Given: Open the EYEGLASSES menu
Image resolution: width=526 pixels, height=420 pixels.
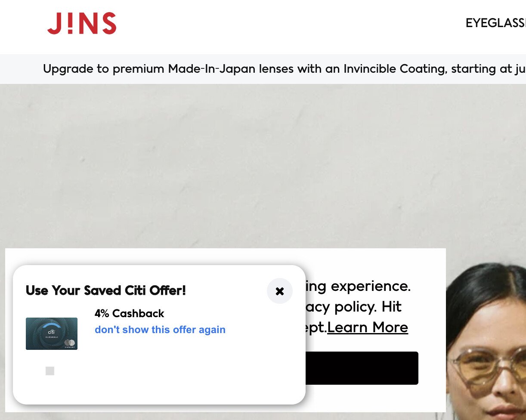Looking at the screenshot, I should point(495,23).
